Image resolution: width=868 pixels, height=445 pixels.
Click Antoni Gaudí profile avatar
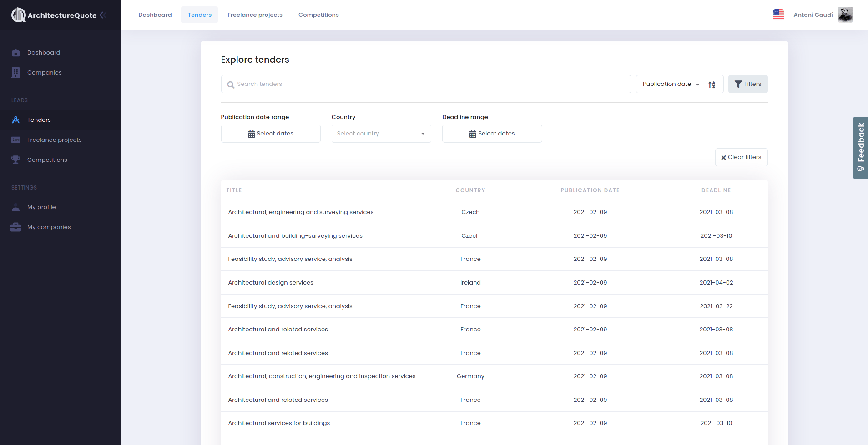[845, 15]
